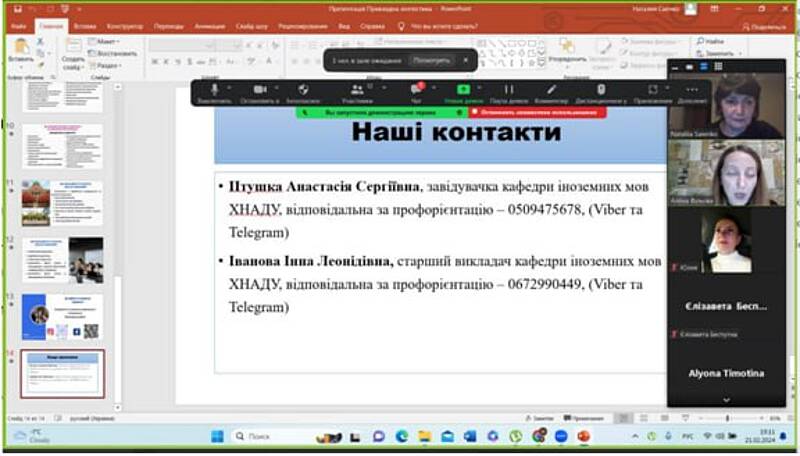
Task: Save presentation via Quick Access icon
Action: point(18,9)
